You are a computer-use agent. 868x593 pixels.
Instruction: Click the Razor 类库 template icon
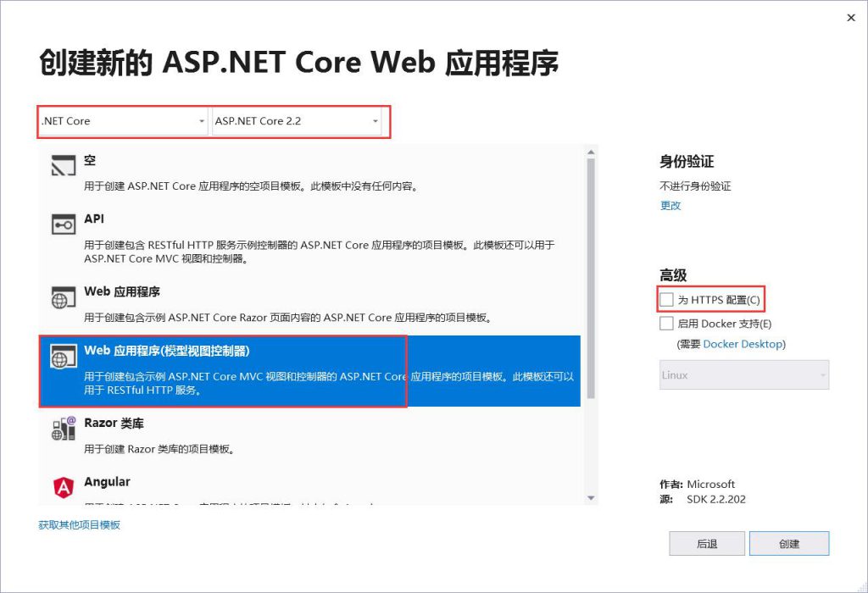coord(64,428)
